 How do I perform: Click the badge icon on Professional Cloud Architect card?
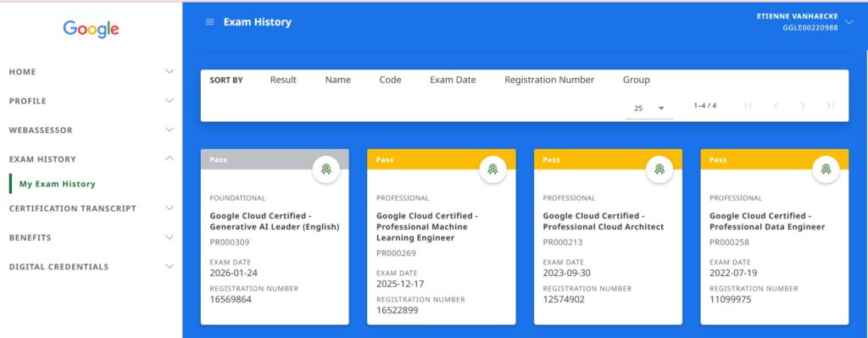[x=659, y=169]
